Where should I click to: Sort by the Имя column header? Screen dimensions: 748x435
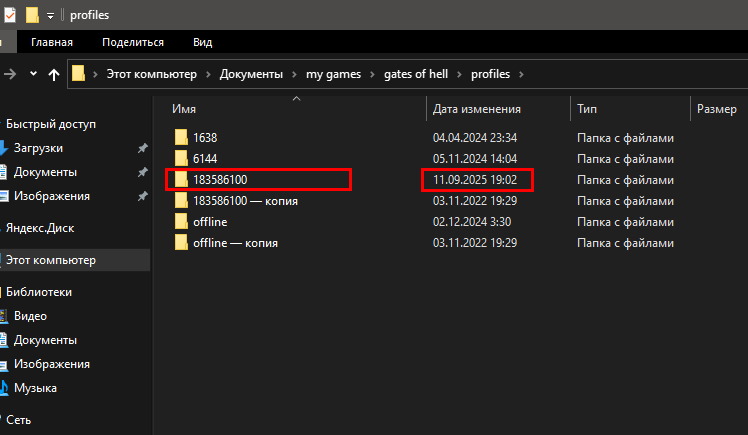point(184,109)
